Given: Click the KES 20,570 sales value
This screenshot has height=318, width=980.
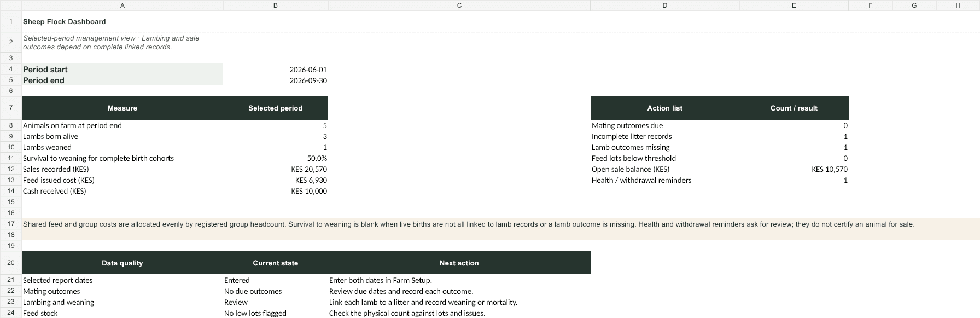Looking at the screenshot, I should (x=276, y=169).
